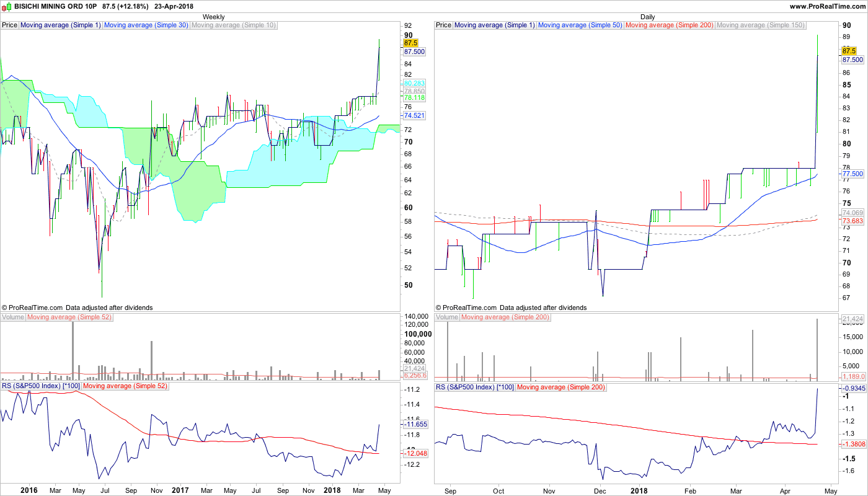Viewport: 868px width, 496px height.
Task: Click the Apr label on Daily time axis
Action: (x=786, y=490)
